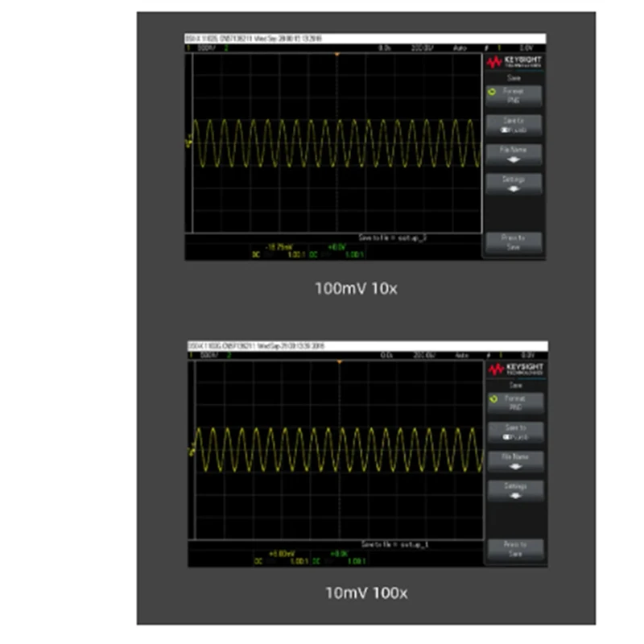Click green rotary icon on Format PNG, 10mV scope

point(493,398)
